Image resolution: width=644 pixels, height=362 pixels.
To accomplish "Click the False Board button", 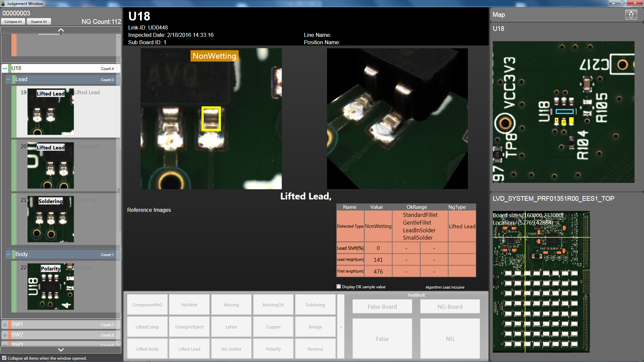I will tap(382, 306).
